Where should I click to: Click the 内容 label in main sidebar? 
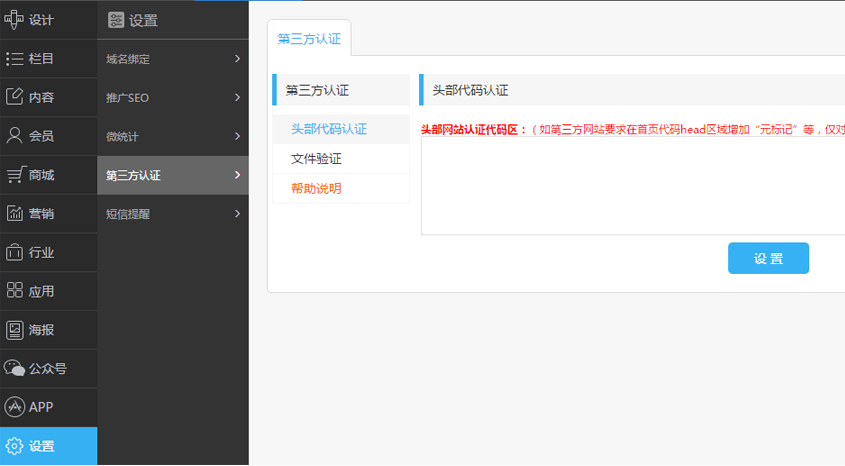coord(41,97)
